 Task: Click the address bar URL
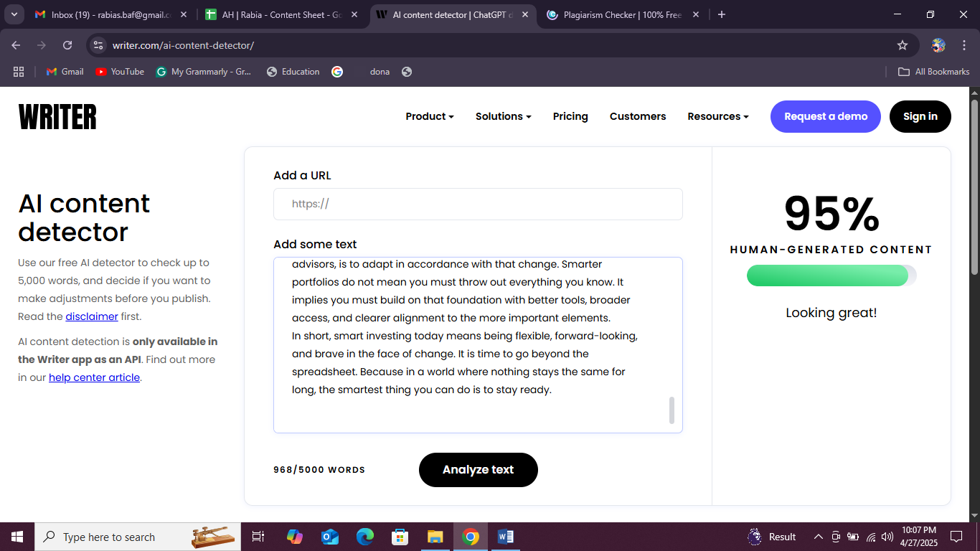coord(183,45)
